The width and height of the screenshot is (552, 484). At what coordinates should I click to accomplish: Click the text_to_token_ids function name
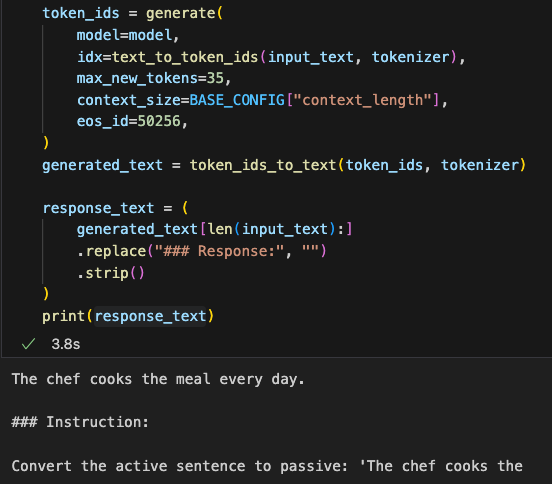coord(185,57)
